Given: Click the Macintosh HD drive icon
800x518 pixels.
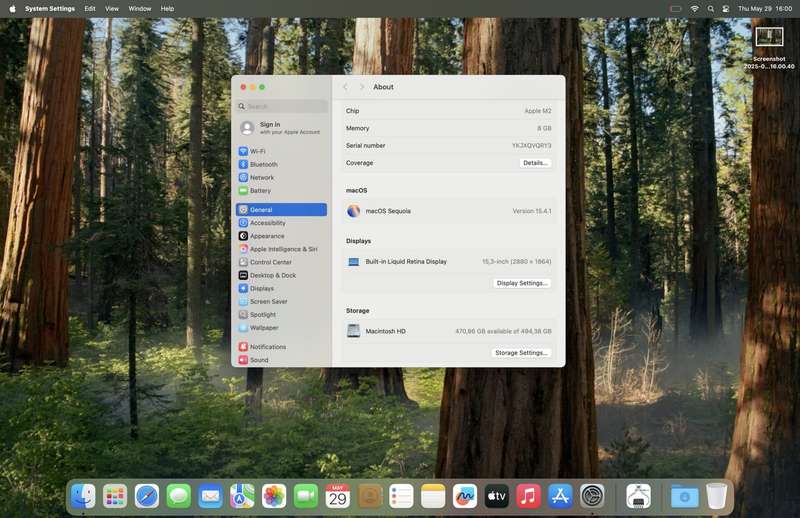Looking at the screenshot, I should click(354, 331).
